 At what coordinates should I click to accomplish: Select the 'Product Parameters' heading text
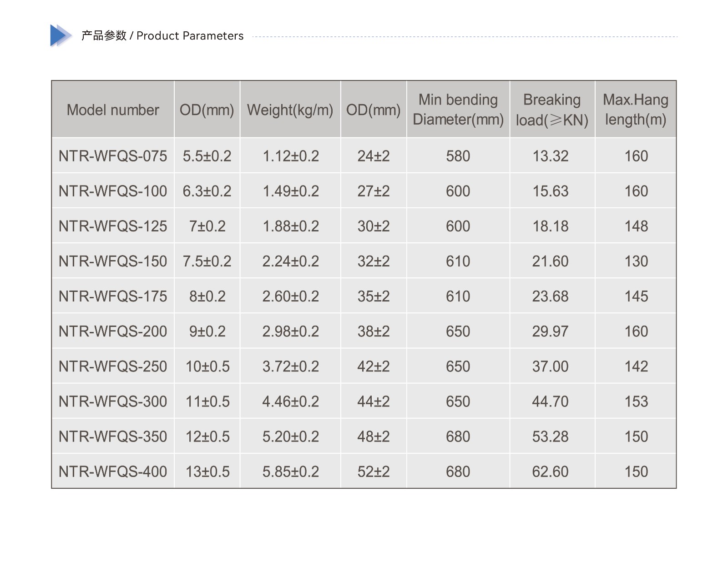190,36
